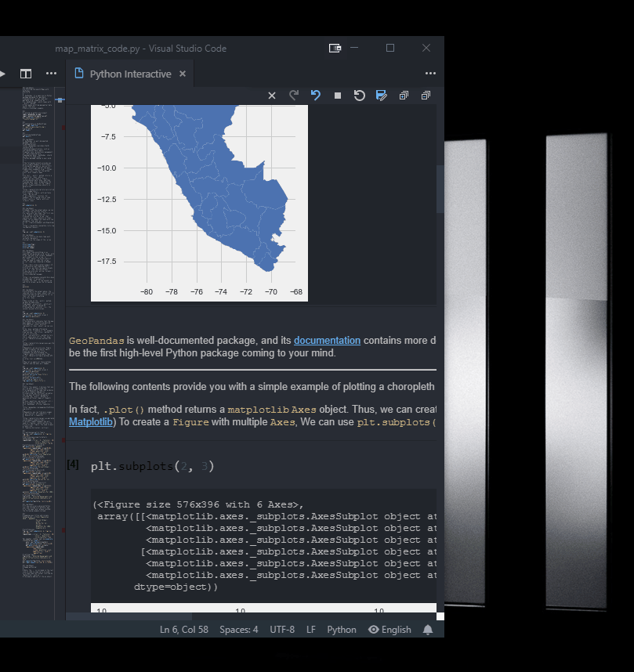Go to line via Ln 6, Col 58
The image size is (634, 672).
[184, 630]
